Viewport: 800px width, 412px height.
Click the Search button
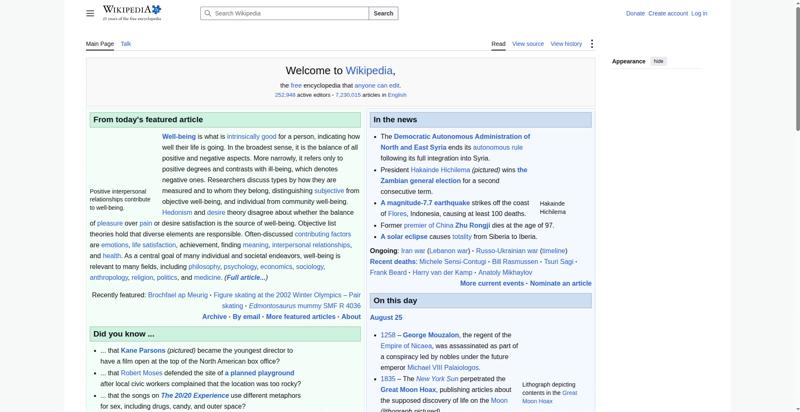(x=383, y=13)
